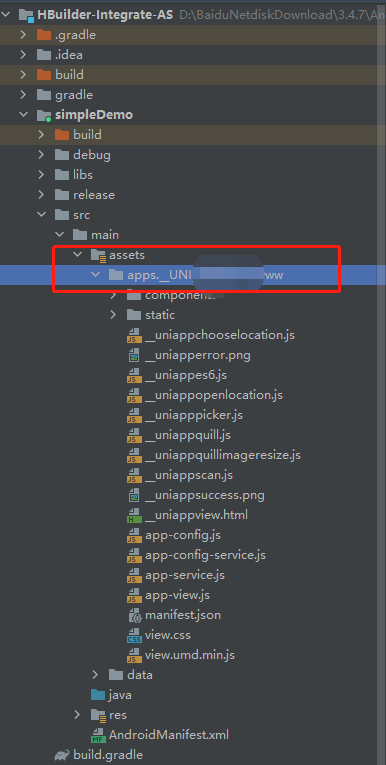Click the JS icon of app-config.js
The height and width of the screenshot is (765, 386).
134,535
